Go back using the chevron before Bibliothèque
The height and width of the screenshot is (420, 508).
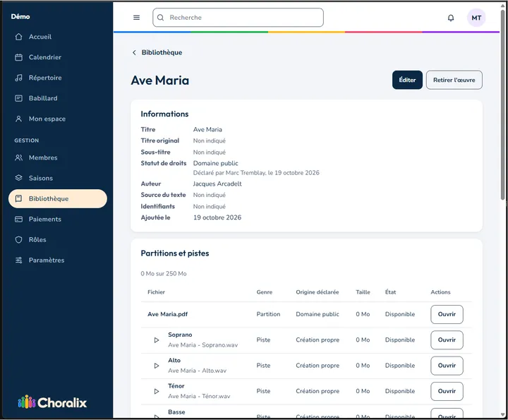(x=134, y=52)
